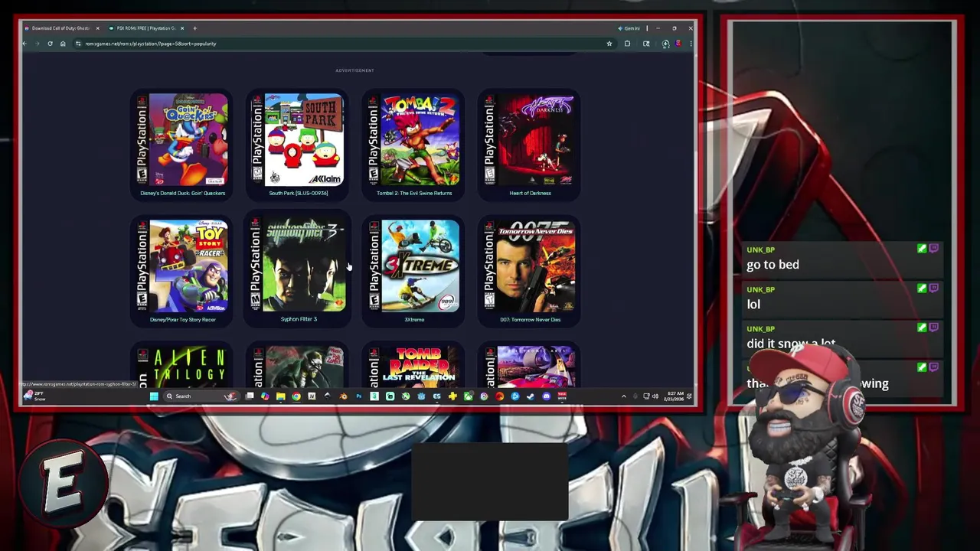Screen dimensions: 980x551
Task: Click the "lol" chat message
Action: coord(753,305)
